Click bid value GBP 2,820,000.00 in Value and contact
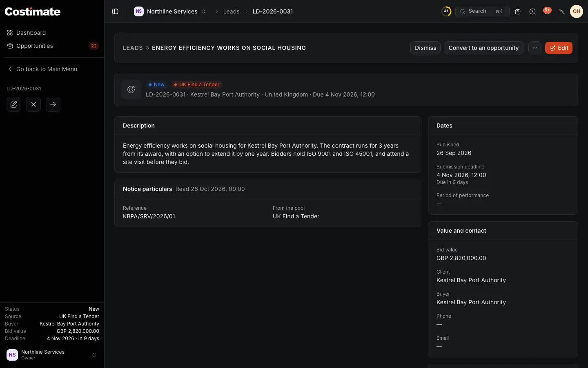588x368 pixels. point(461,258)
